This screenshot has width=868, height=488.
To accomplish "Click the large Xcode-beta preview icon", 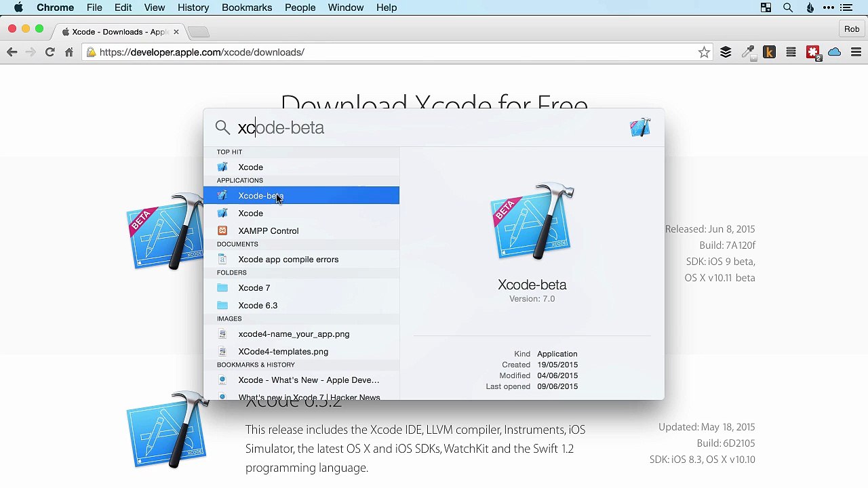I will (532, 221).
